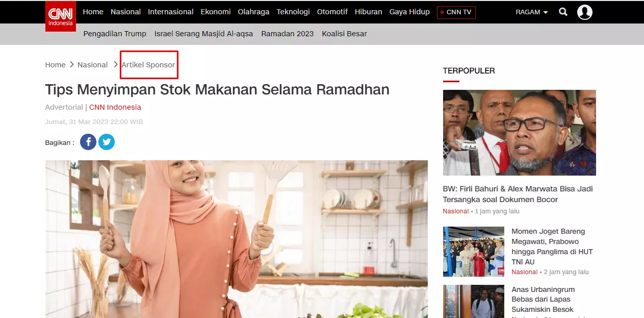Image resolution: width=644 pixels, height=318 pixels.
Task: Click the article hero image of the woman cooking
Action: point(236,240)
